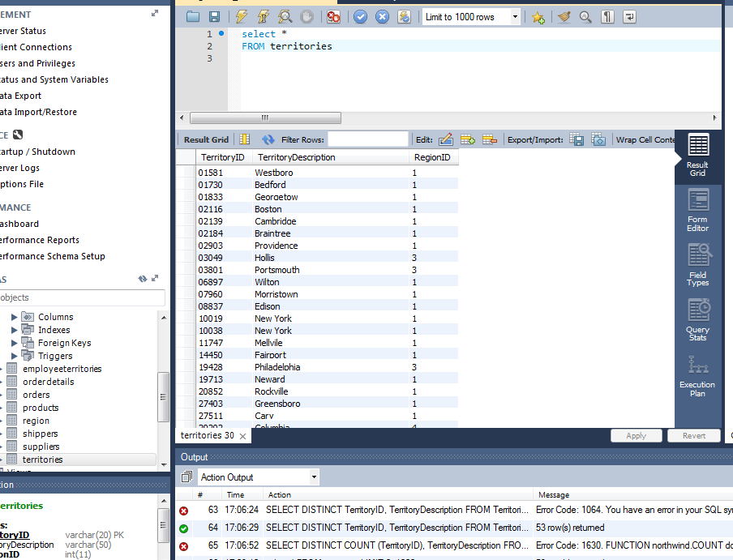Image resolution: width=733 pixels, height=560 pixels.
Task: Expand the Columns node
Action: tap(14, 317)
